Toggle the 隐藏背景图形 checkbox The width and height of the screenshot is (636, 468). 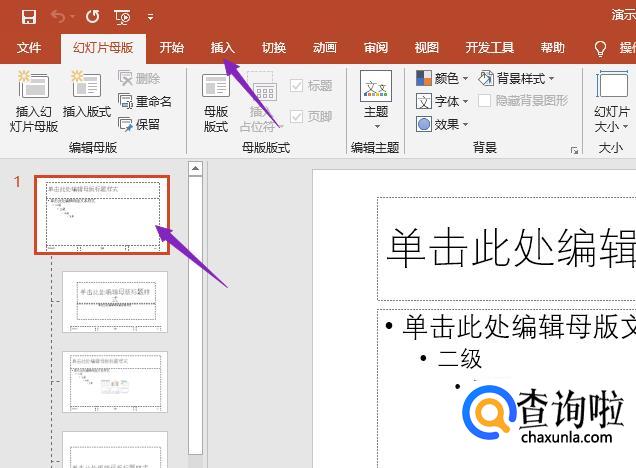(x=484, y=101)
